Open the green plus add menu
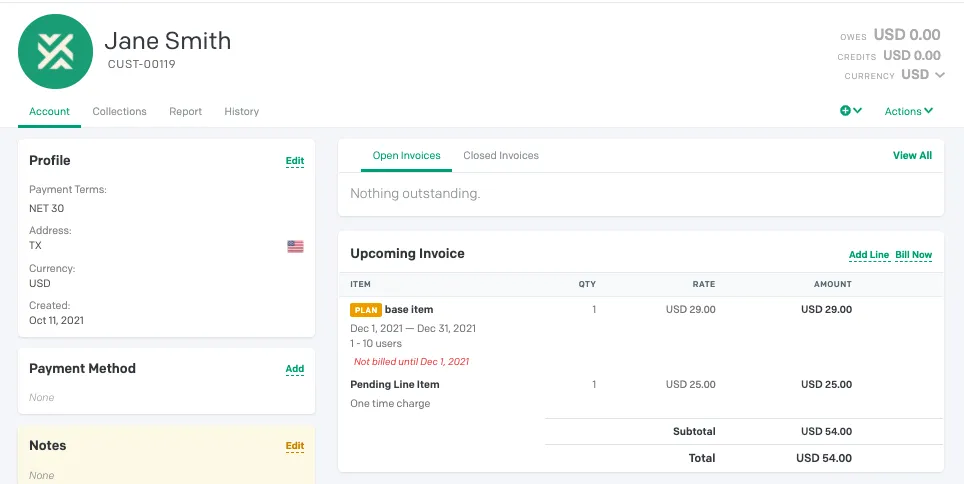Screen dimensions: 964x484 pos(851,111)
